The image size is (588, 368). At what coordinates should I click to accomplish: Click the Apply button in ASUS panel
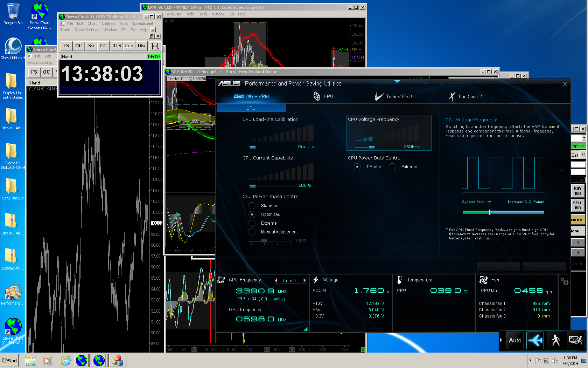(x=498, y=267)
